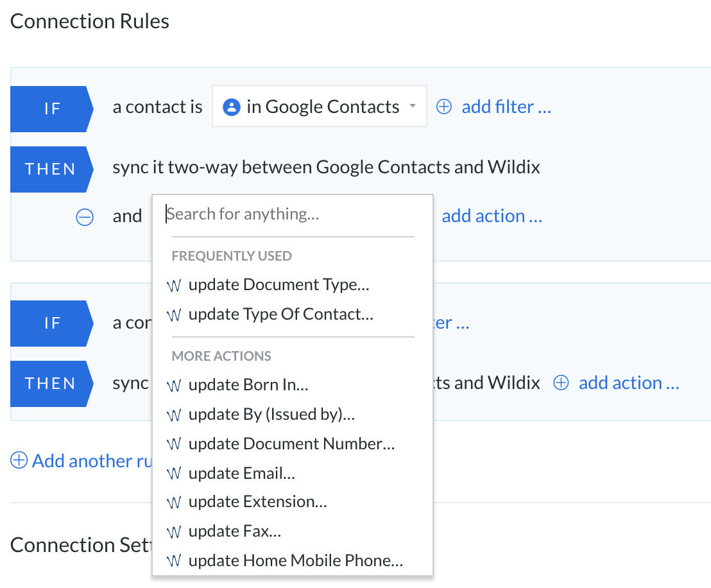Click the 'FREQUENTLY USED' section header
This screenshot has width=711, height=588.
pyautogui.click(x=232, y=256)
